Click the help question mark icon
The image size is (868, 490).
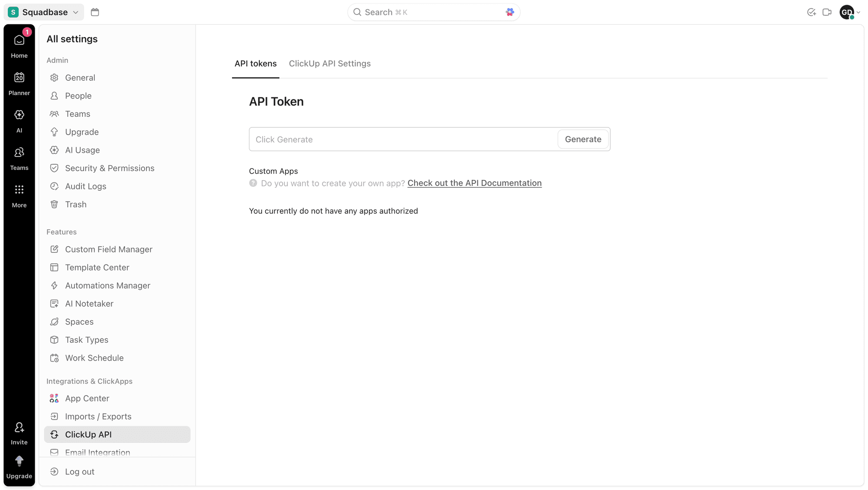[253, 183]
